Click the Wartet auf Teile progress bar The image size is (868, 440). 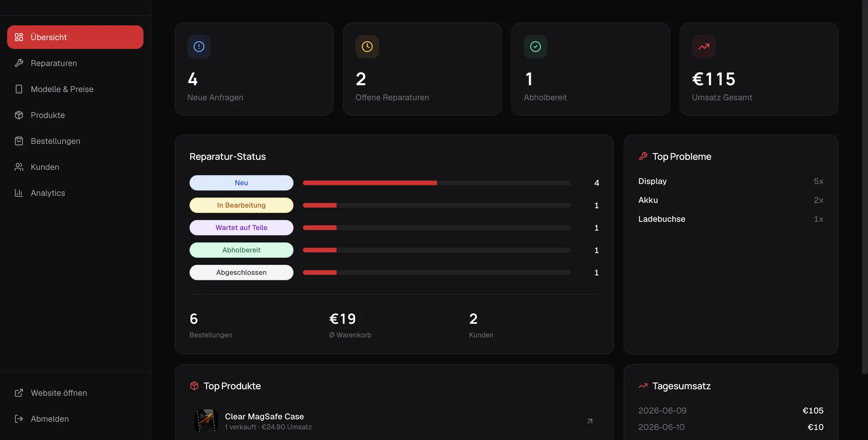pos(437,228)
